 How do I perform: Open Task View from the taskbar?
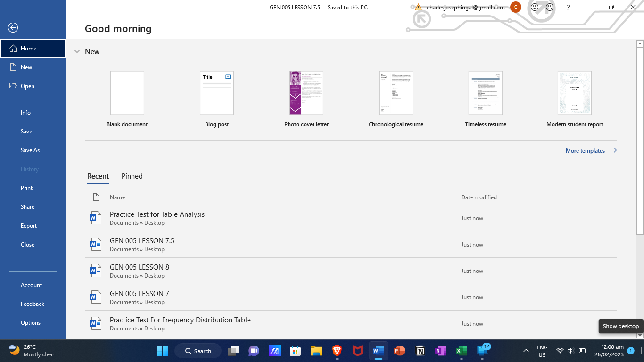point(233,351)
